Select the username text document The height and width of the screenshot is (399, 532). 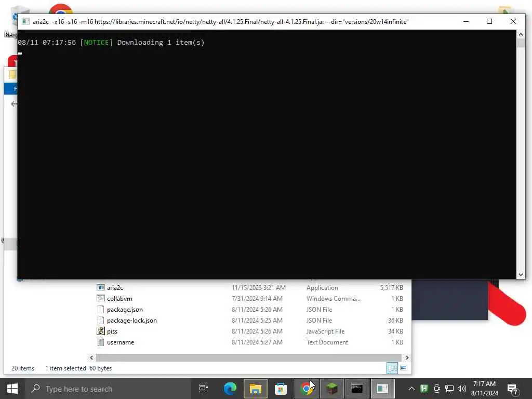pos(121,342)
